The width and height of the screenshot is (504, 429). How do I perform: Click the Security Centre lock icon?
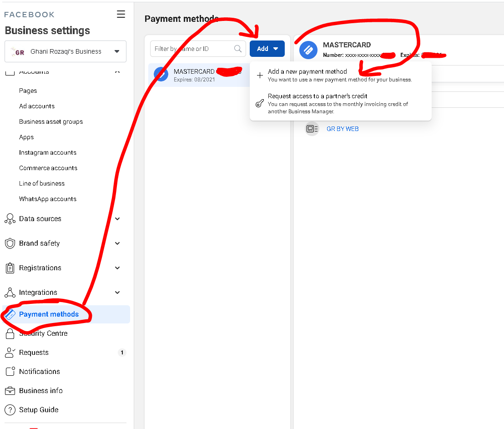pos(10,333)
